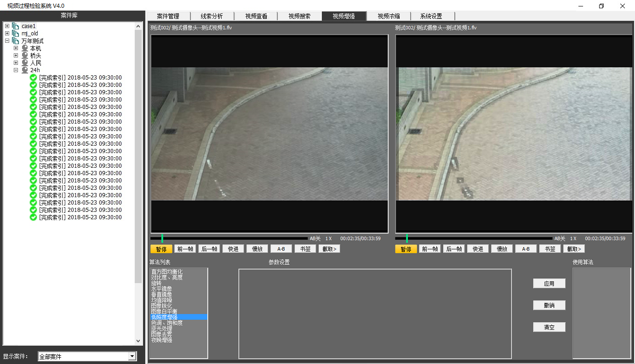The height and width of the screenshot is (364, 635).
Task: Click the camera icon beside 24h
Action: coord(25,70)
